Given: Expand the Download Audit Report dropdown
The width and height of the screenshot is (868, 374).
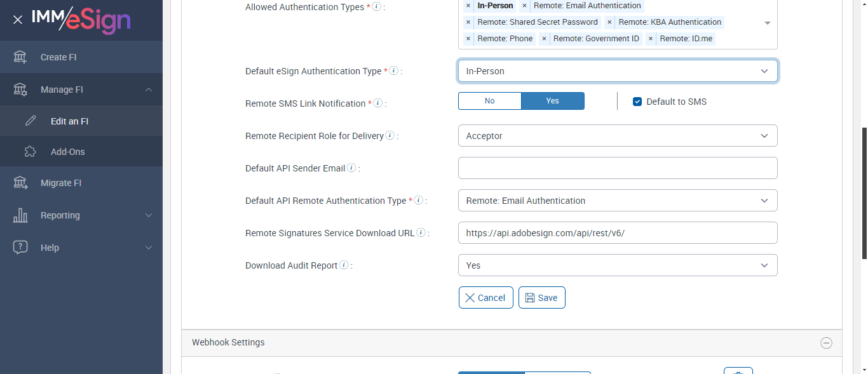Looking at the screenshot, I should click(x=617, y=265).
